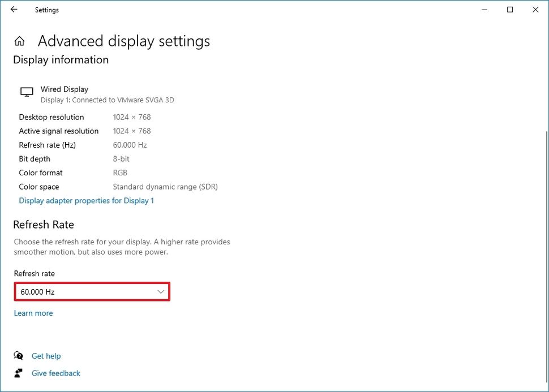This screenshot has height=392, width=549.
Task: Click the refresh rate combo box showing 60.000 Hz
Action: (x=92, y=291)
